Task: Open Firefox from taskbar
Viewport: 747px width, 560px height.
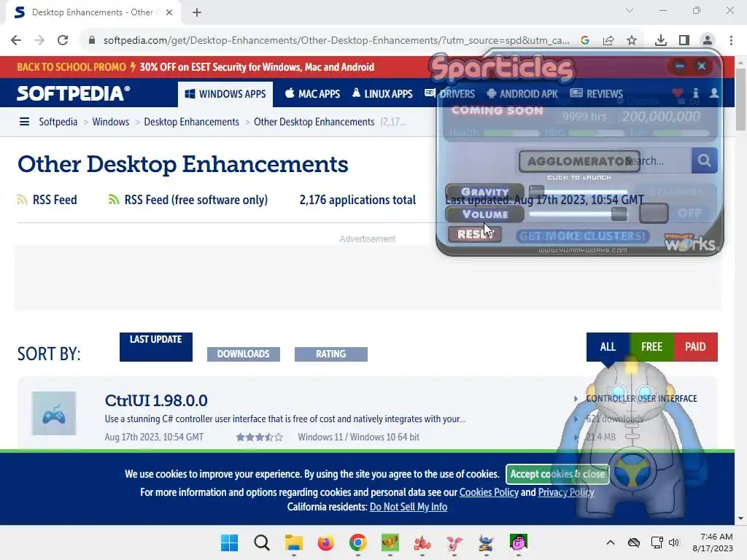Action: [x=326, y=542]
